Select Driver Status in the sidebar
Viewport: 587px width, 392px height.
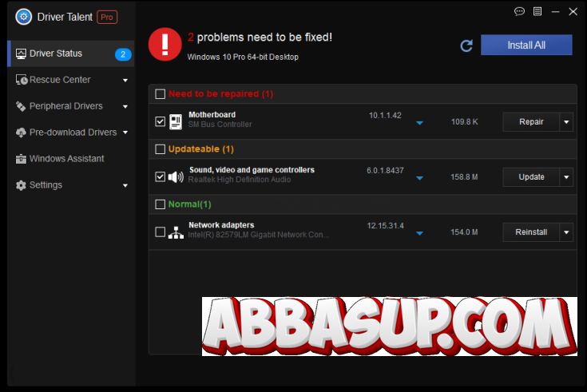coord(71,53)
